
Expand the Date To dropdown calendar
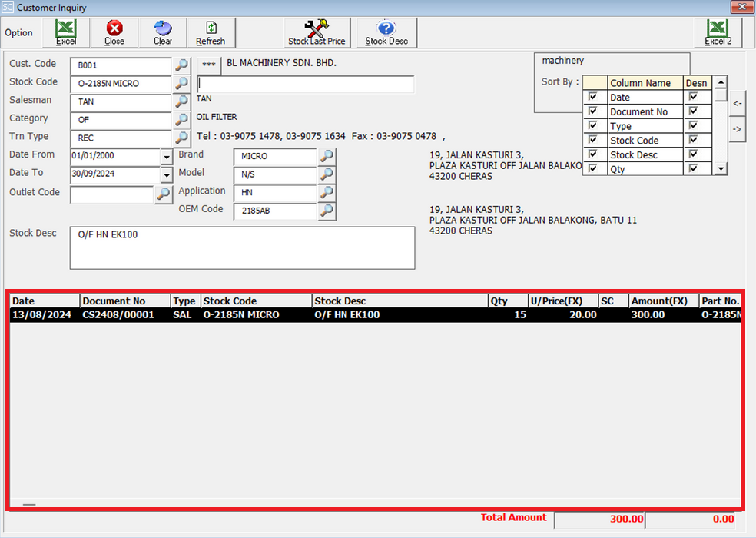click(167, 174)
